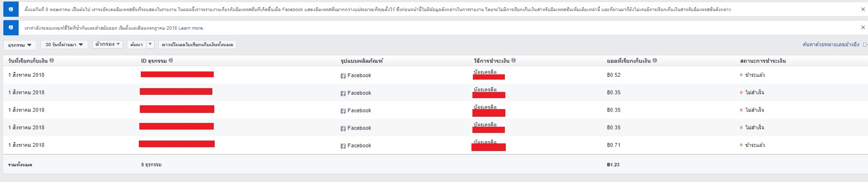
Task: Open the ธุรกรรม dropdown
Action: [x=20, y=45]
